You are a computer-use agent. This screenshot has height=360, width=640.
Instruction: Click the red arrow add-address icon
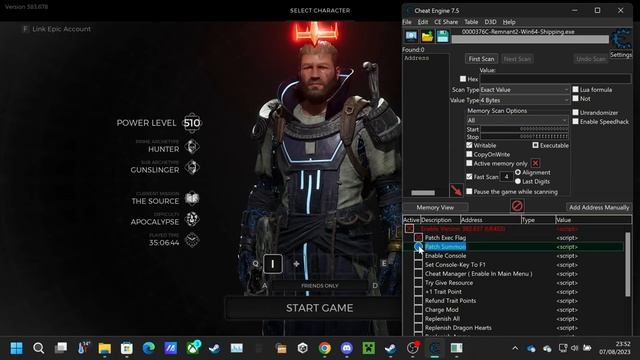tap(456, 190)
